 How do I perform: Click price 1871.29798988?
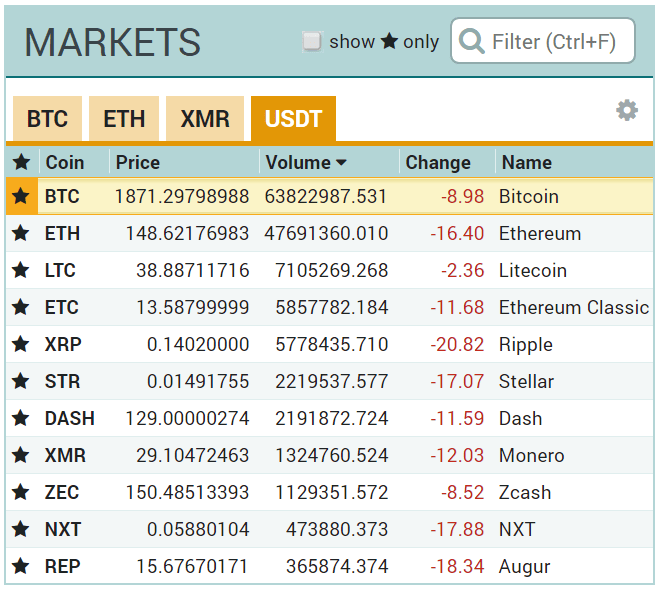point(182,196)
